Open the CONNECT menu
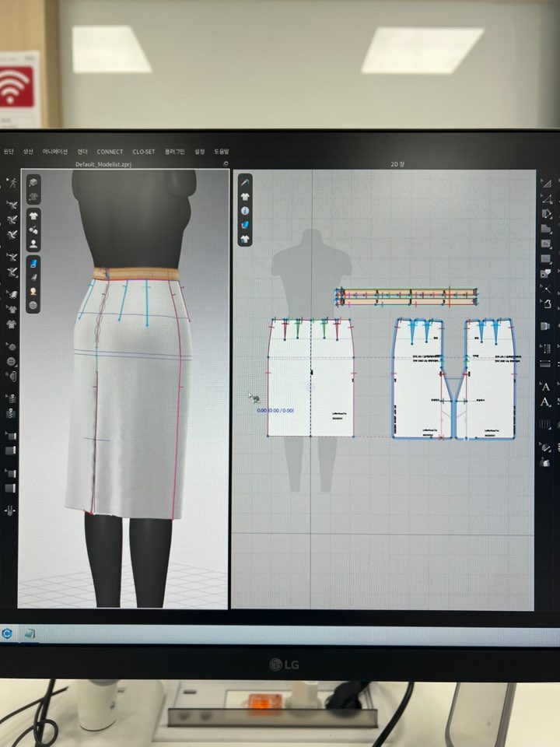 click(x=110, y=152)
